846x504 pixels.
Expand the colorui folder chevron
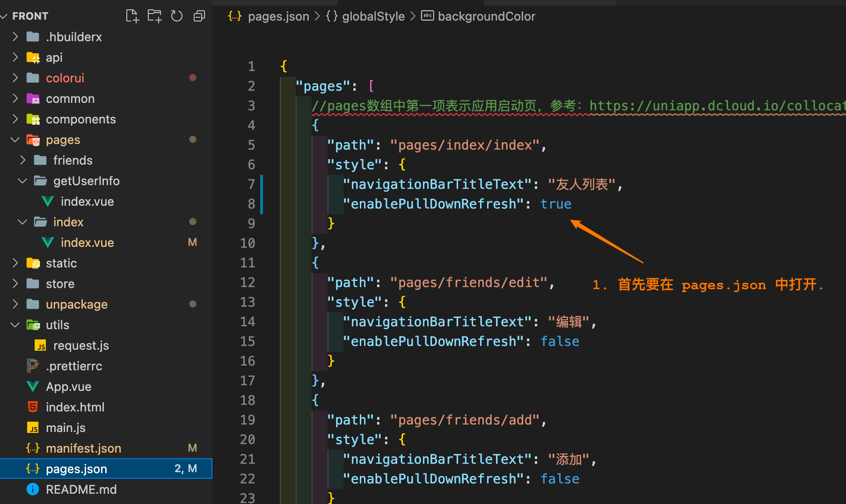(x=15, y=78)
